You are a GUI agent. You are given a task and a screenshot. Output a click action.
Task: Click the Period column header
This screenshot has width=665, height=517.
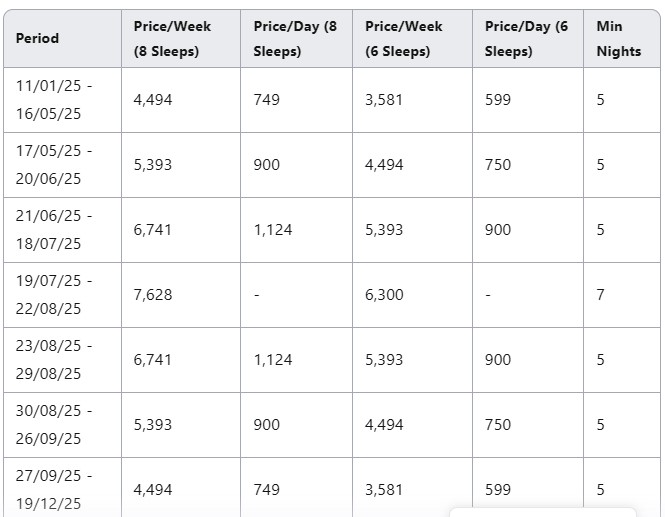click(x=62, y=39)
